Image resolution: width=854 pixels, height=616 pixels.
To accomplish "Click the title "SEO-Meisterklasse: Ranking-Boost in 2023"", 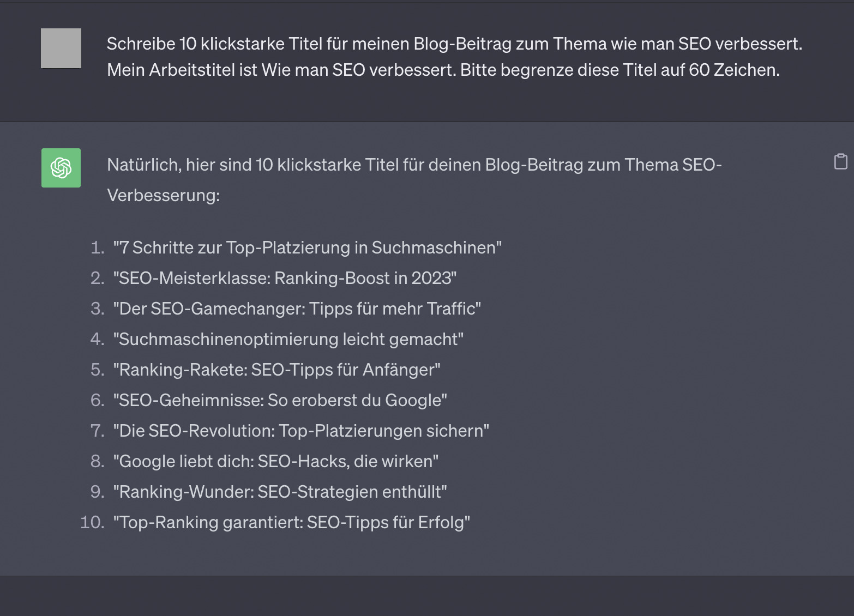I will point(285,278).
